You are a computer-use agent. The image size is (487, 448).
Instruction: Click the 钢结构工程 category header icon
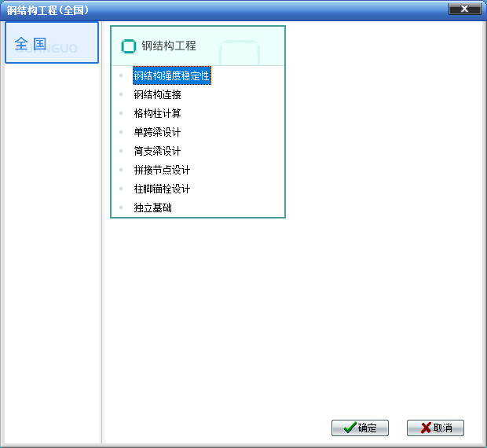point(128,46)
